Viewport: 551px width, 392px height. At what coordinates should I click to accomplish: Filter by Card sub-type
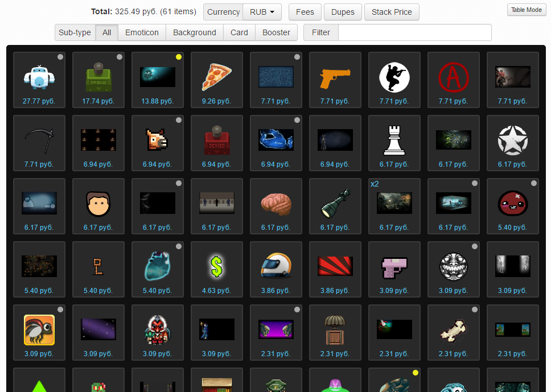point(239,32)
